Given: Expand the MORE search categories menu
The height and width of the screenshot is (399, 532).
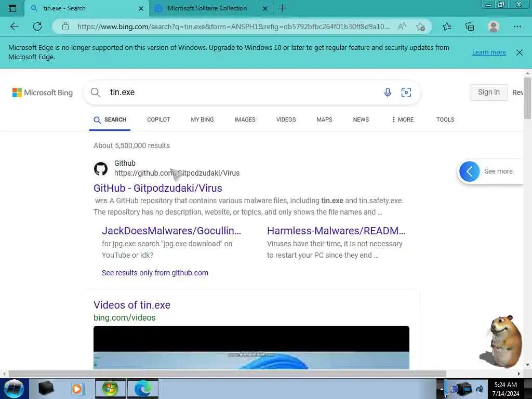Looking at the screenshot, I should click(x=403, y=120).
